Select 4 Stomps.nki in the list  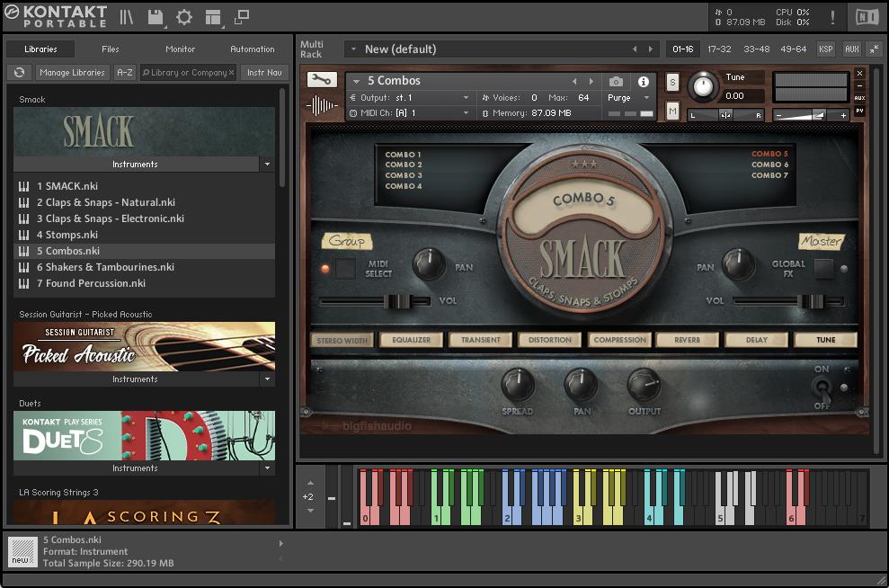pyautogui.click(x=67, y=235)
